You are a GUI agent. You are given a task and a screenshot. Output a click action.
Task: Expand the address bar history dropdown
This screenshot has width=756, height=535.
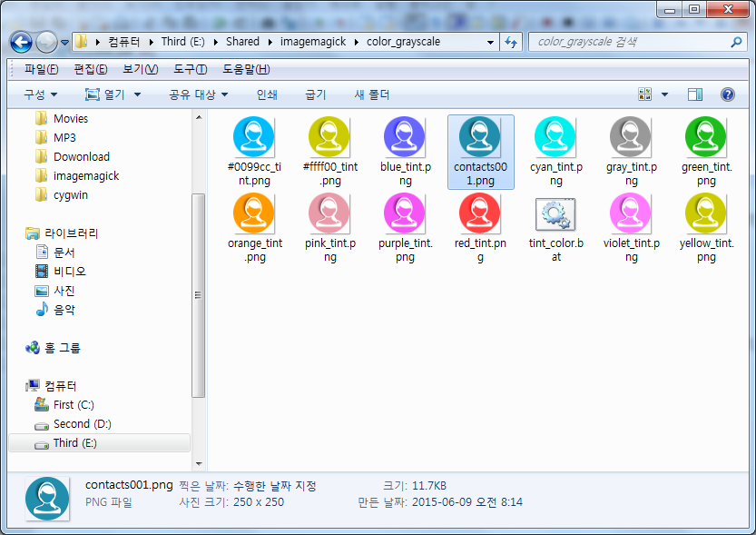click(x=490, y=42)
